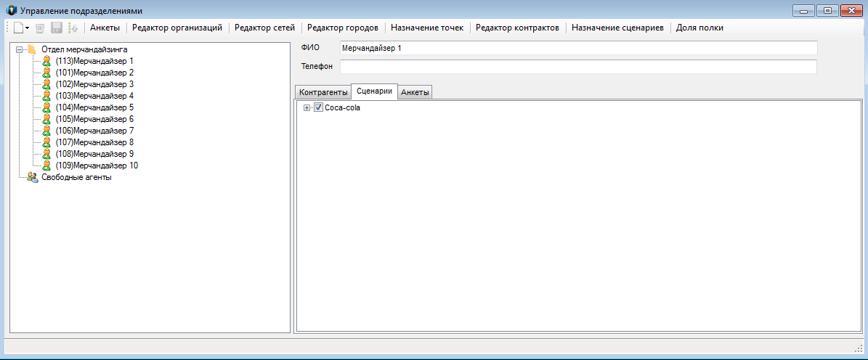The image size is (868, 360).
Task: Open the dropdown arrow beside new document icon
Action: click(28, 28)
